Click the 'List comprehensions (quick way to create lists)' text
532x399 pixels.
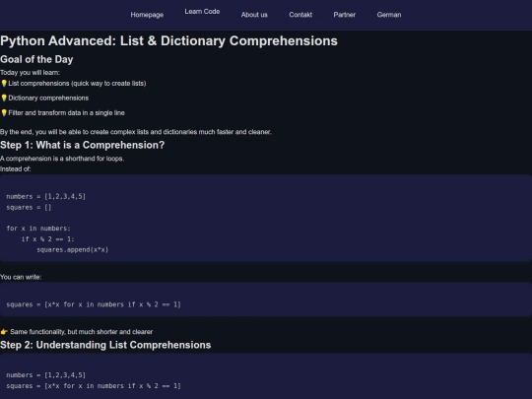click(x=77, y=84)
